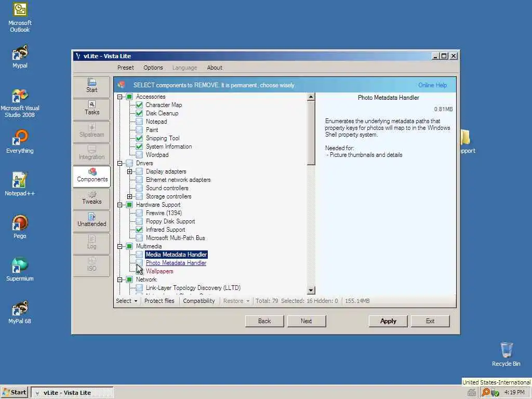Select the Photo Metadata Handler item

click(x=176, y=263)
